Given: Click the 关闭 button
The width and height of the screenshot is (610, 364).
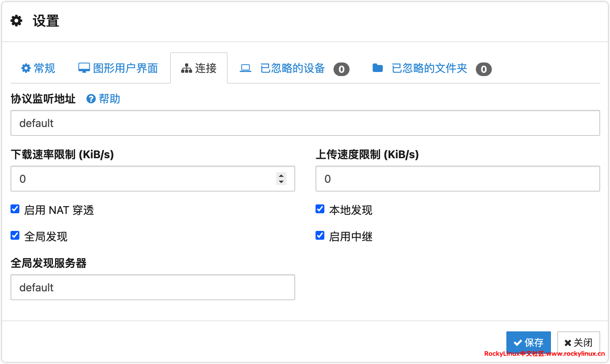Looking at the screenshot, I should coord(578,342).
